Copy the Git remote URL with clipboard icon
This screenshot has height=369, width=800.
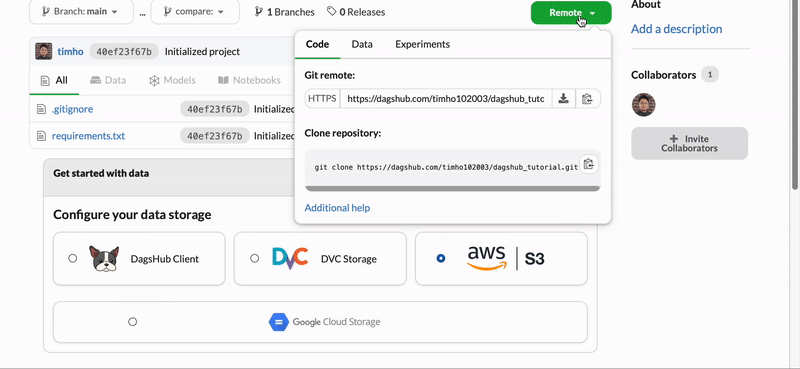587,99
